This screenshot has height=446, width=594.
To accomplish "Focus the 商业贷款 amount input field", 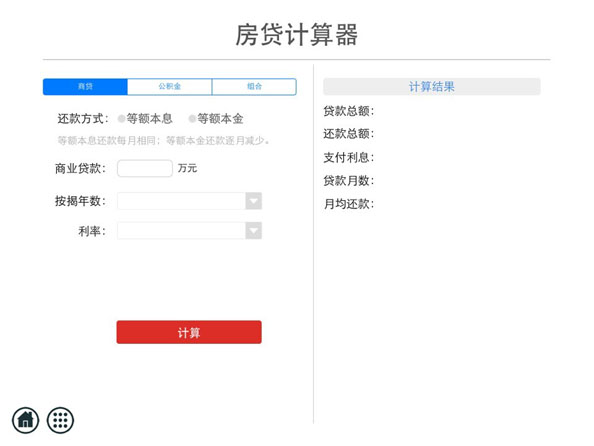I will [x=145, y=168].
